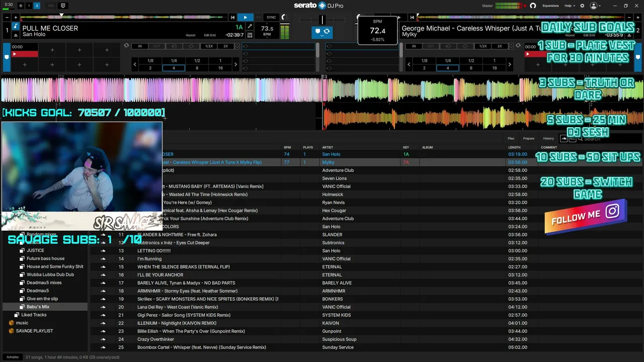Screen dimensions: 644x362
Task: Switch to deck layout 1
Action: pos(29,6)
